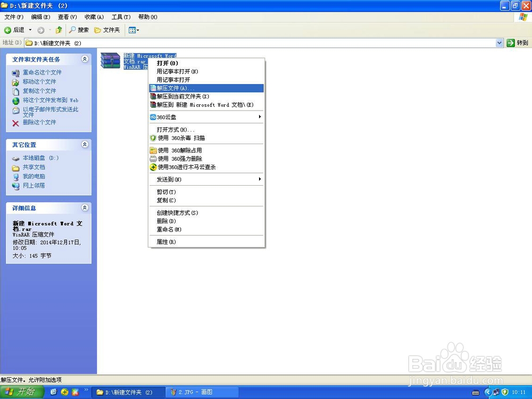Click 复制这个文件 link
Viewport: 532px width, 399px height.
[x=39, y=90]
